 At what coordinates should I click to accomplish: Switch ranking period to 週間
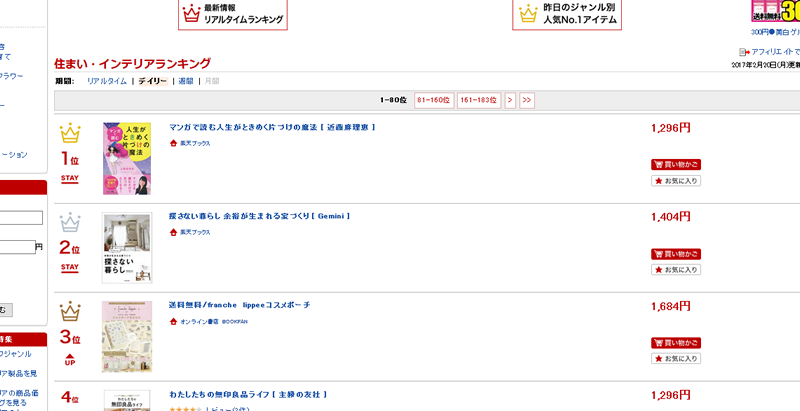(186, 81)
